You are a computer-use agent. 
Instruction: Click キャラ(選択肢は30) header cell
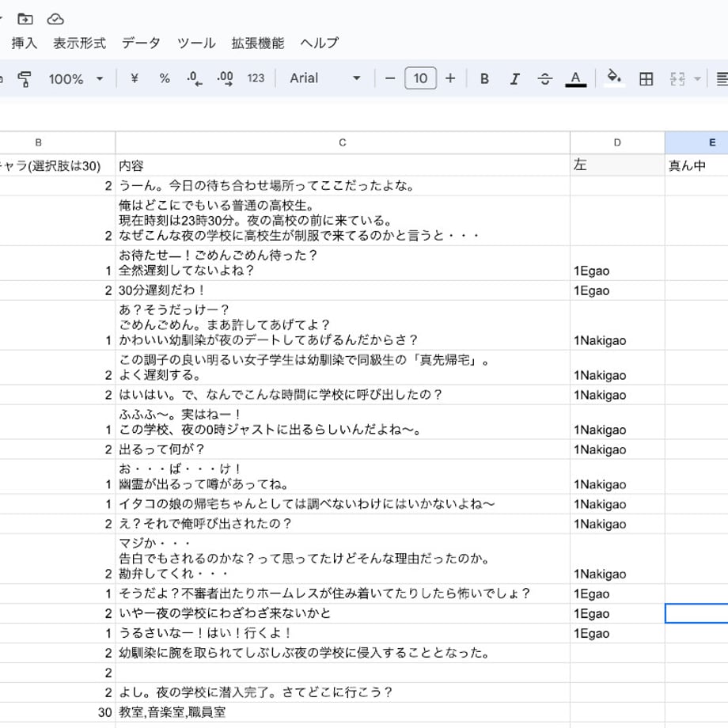[x=58, y=165]
